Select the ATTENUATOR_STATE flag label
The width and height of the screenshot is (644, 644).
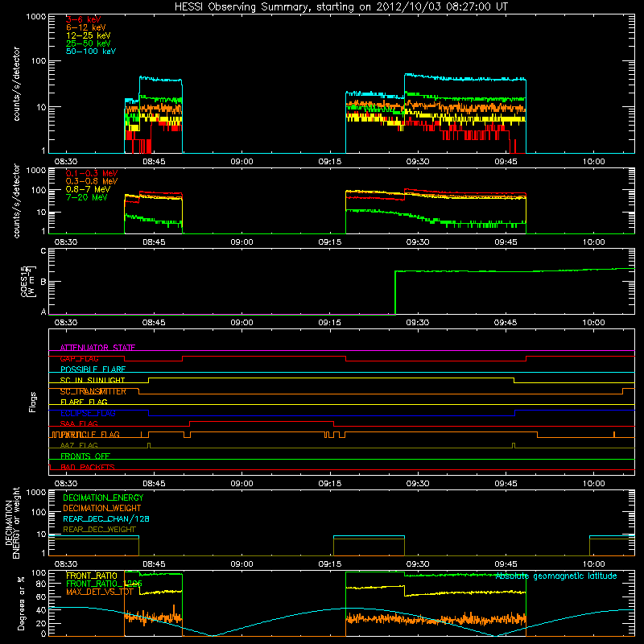97,348
